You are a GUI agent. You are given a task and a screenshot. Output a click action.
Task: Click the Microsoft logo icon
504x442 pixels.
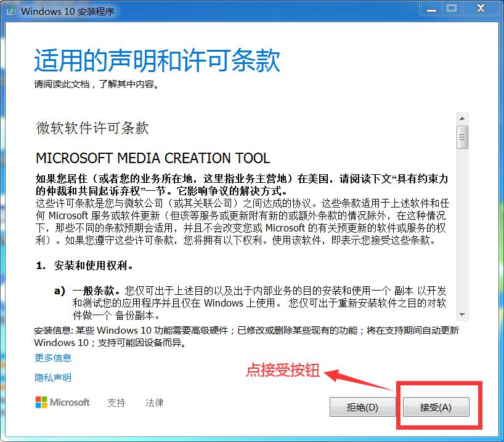41,402
